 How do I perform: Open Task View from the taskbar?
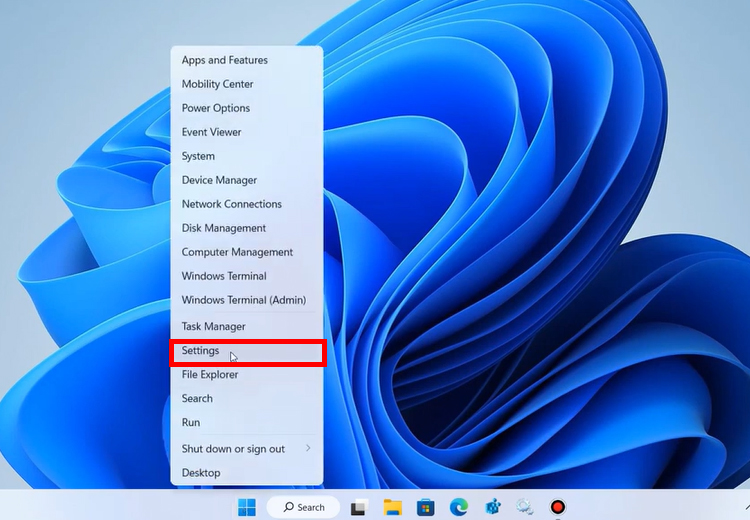[x=359, y=507]
